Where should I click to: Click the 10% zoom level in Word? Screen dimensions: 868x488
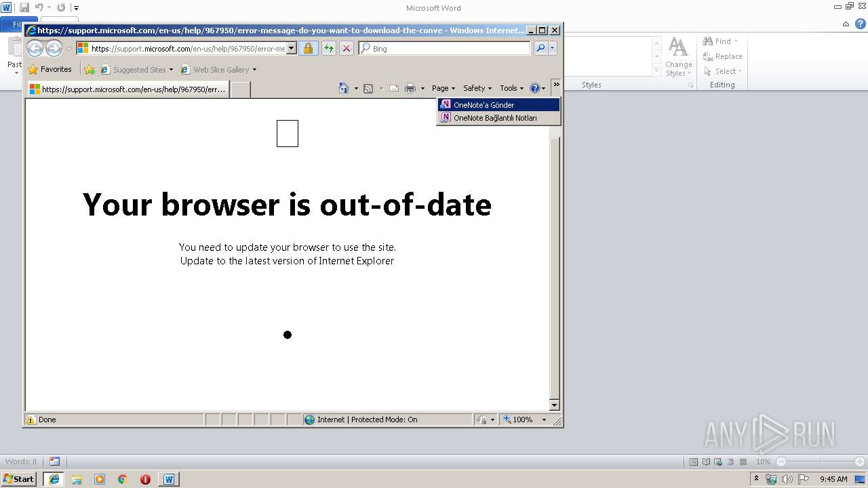(764, 462)
